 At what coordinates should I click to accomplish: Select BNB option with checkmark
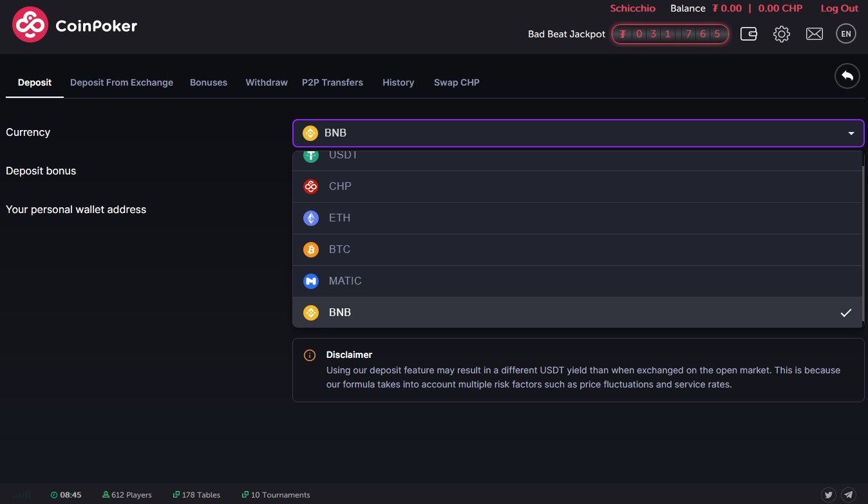coord(578,312)
